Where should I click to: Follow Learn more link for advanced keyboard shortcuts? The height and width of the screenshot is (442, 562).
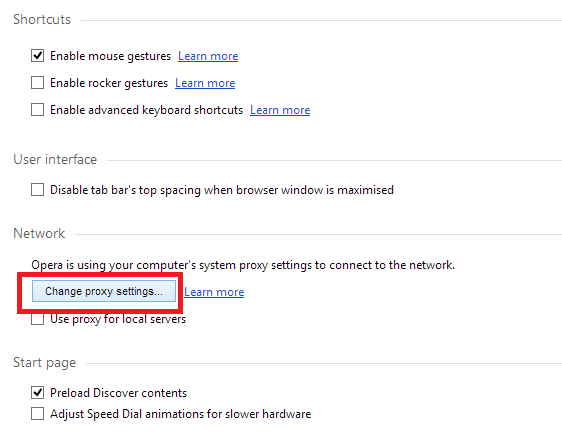280,110
